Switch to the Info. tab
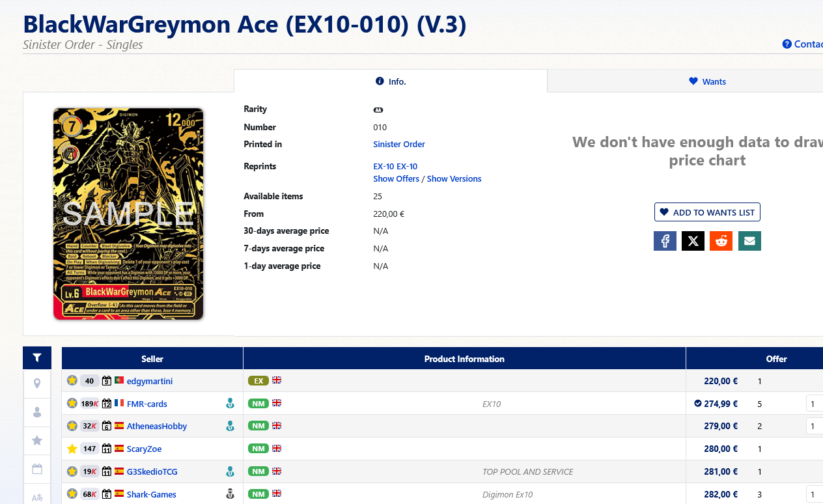 coord(391,81)
